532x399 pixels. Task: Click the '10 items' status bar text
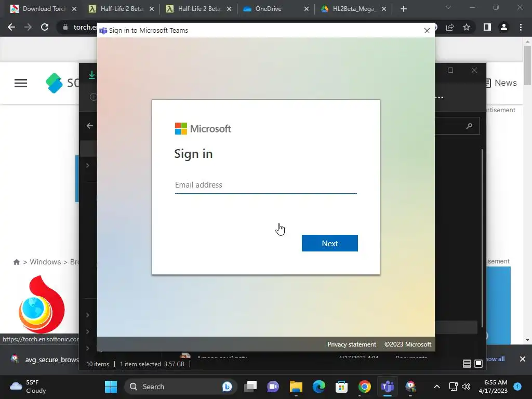click(x=98, y=364)
